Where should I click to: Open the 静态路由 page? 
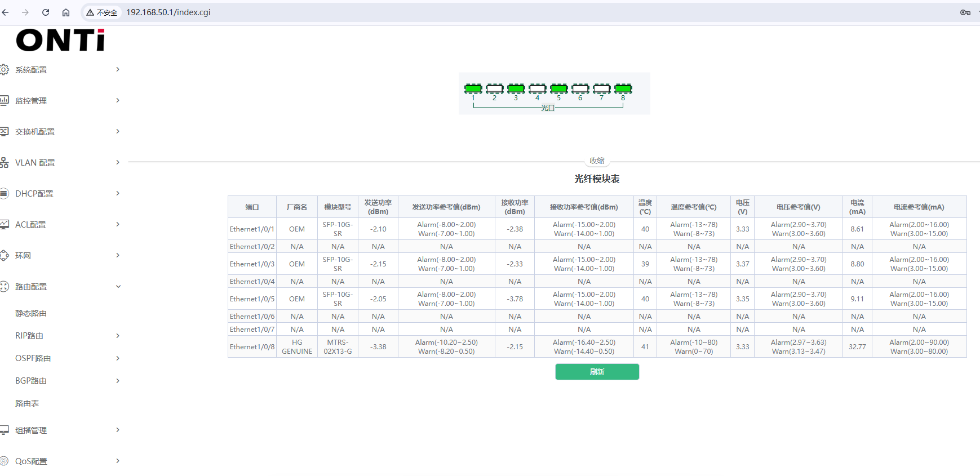[x=31, y=313]
